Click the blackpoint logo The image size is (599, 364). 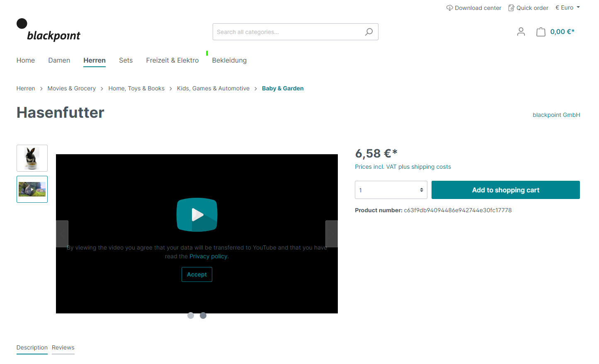click(49, 30)
